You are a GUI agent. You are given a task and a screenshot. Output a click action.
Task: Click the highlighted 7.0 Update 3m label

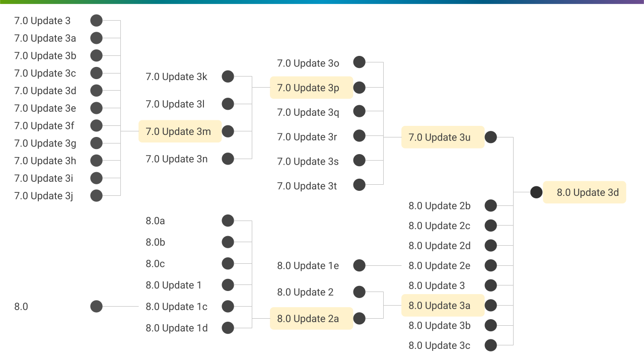coord(180,131)
